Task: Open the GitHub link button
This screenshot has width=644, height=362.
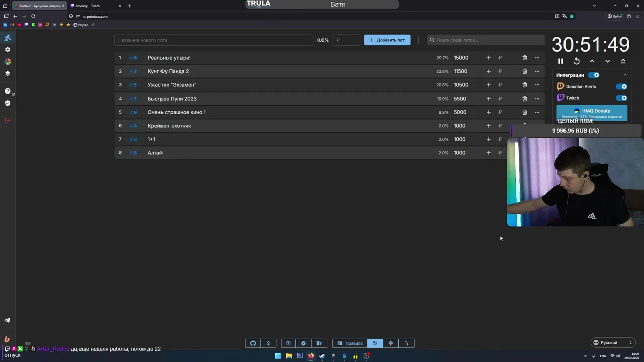Action: [253, 343]
